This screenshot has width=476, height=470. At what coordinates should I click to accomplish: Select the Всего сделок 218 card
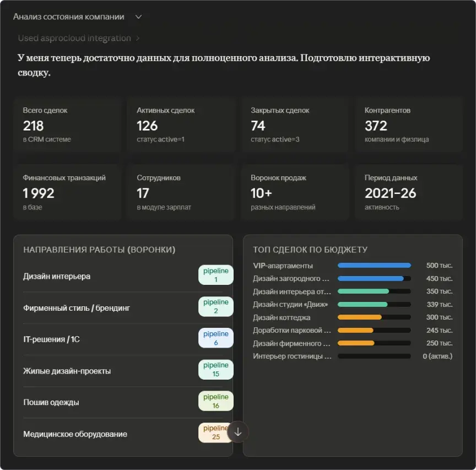(x=67, y=125)
